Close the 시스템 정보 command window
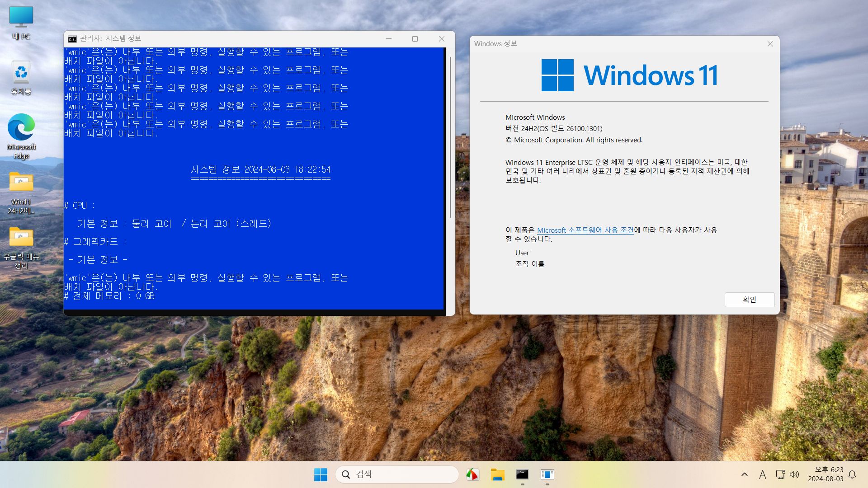Image resolution: width=868 pixels, height=488 pixels. click(x=442, y=39)
